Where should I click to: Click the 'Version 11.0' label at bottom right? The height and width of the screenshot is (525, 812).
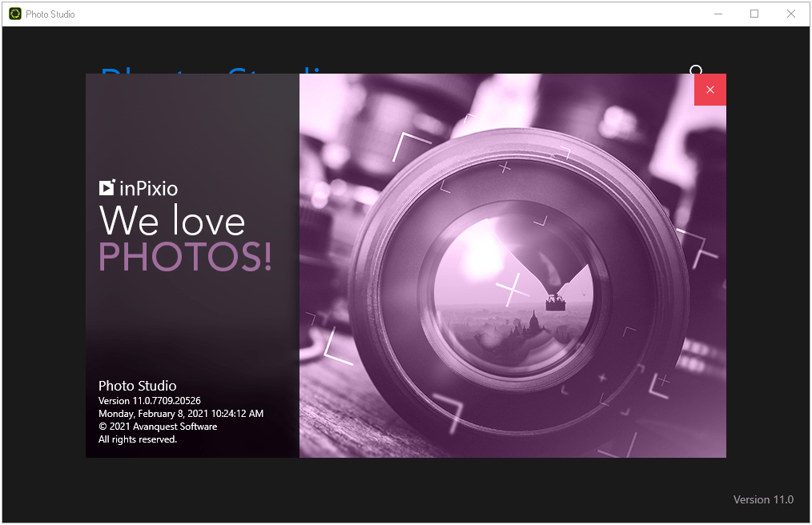(763, 499)
